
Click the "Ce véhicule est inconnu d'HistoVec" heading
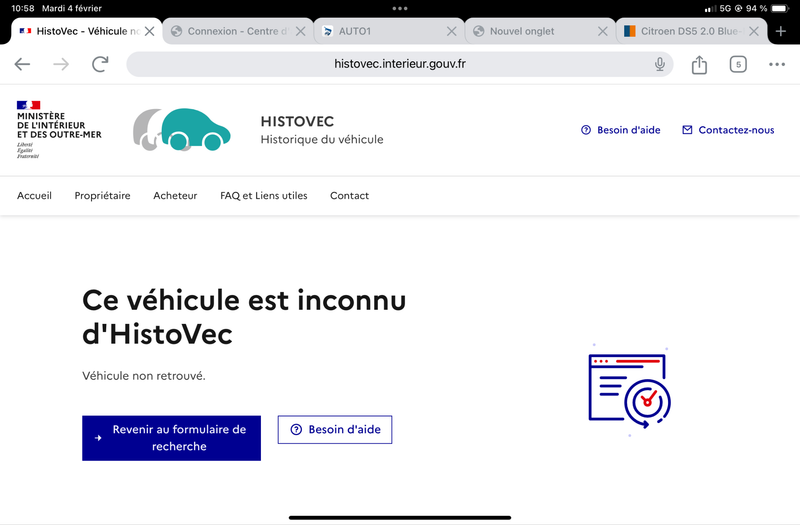pyautogui.click(x=244, y=317)
